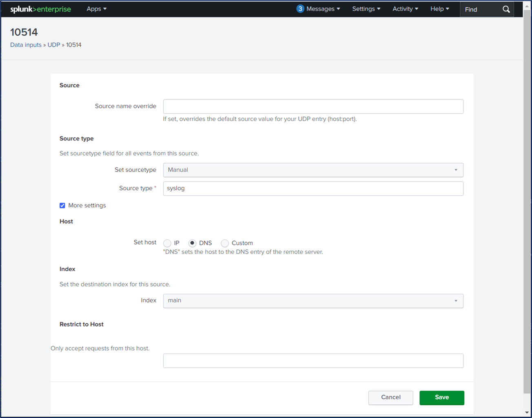Click the search magnifying glass icon

coord(506,9)
